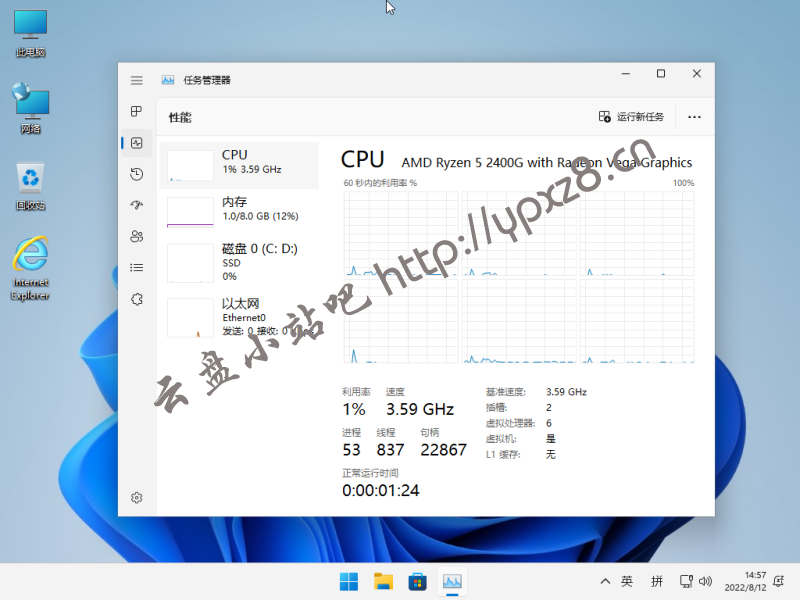Click the base speed value 3.59 GHz
The width and height of the screenshot is (800, 600).
(566, 392)
